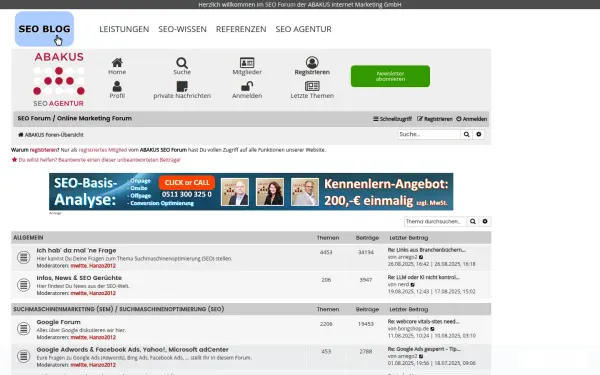The height and width of the screenshot is (375, 600).
Task: Click moderator mwitte in Ich hab' da mal 'ne Frage row
Action: (x=78, y=266)
